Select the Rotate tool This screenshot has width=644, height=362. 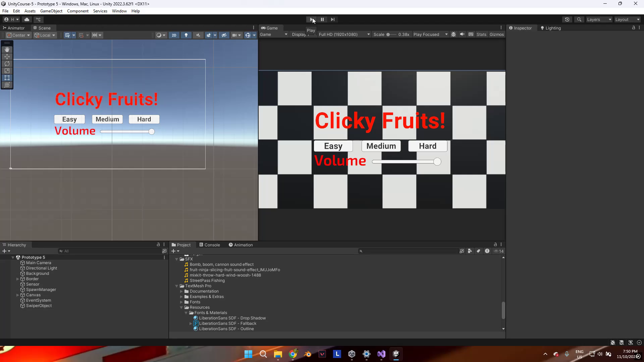click(x=7, y=64)
